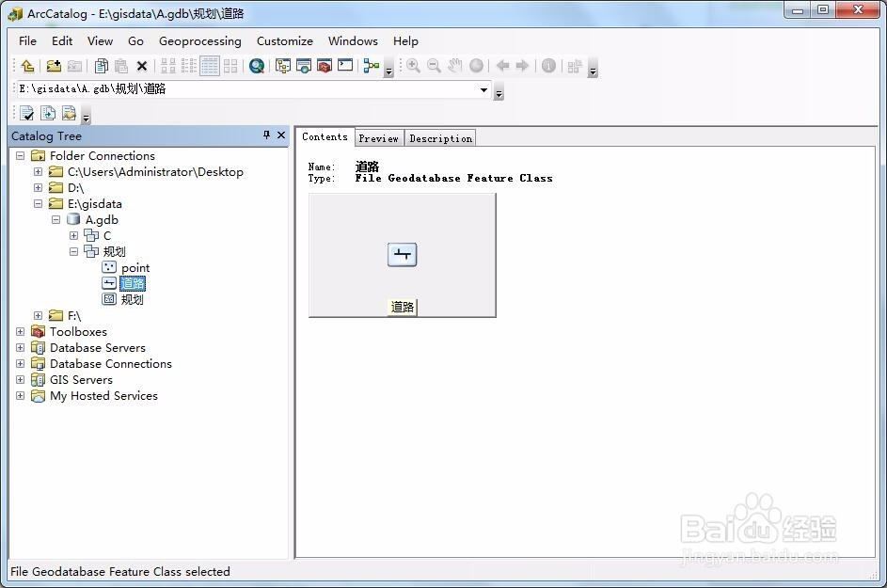Click the Disconnect From Folder icon
The height and width of the screenshot is (588, 887).
click(x=74, y=66)
